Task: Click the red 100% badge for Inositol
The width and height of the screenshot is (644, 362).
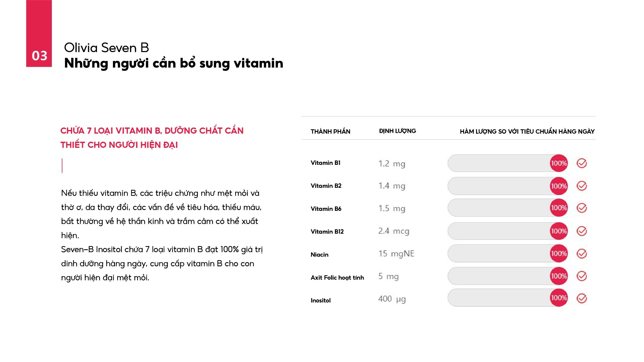Action: point(559,298)
